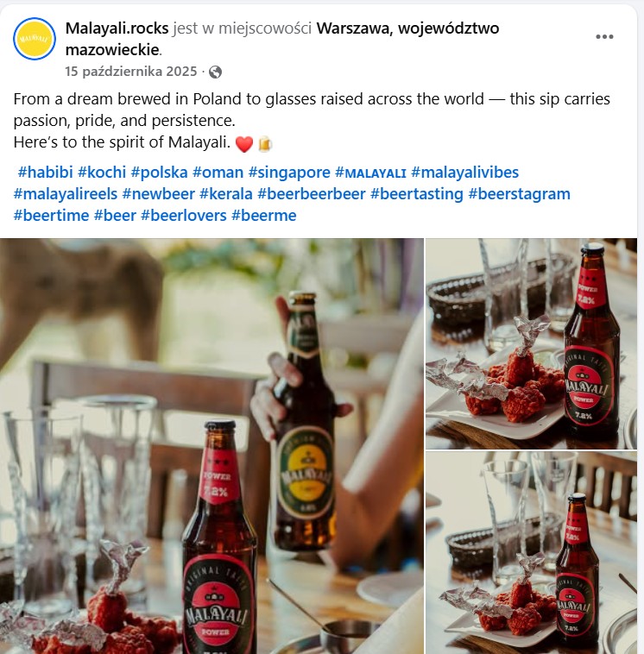Open the #habibi hashtag

[x=45, y=173]
